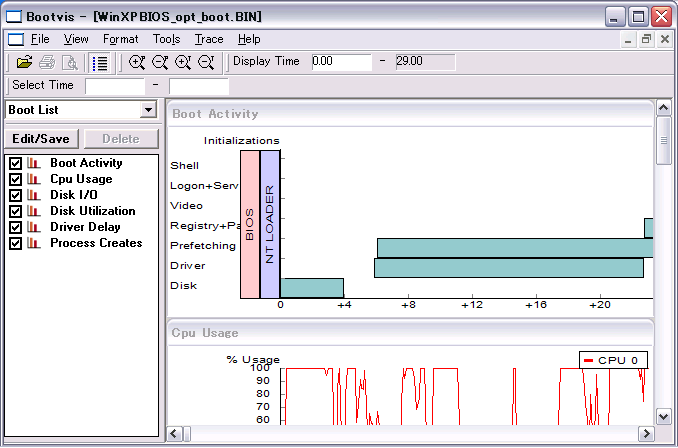The height and width of the screenshot is (448, 678).
Task: Click the Display Time start field
Action: tap(341, 62)
